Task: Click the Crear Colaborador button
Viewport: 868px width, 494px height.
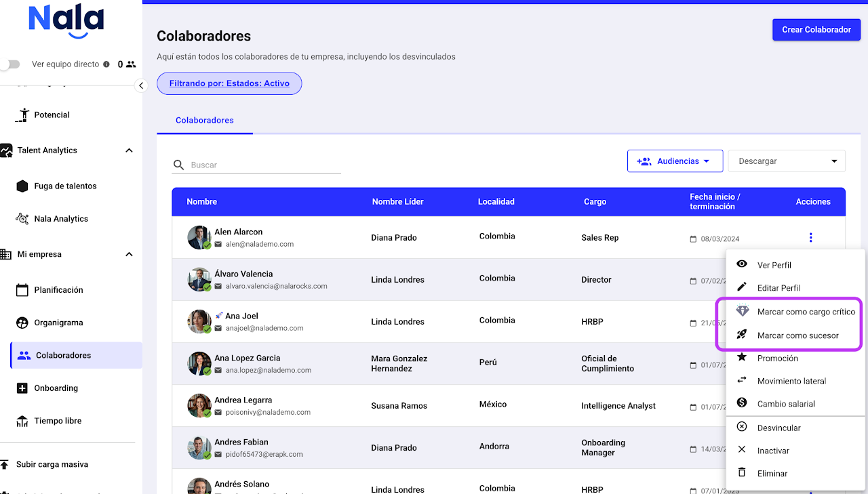Action: (816, 30)
